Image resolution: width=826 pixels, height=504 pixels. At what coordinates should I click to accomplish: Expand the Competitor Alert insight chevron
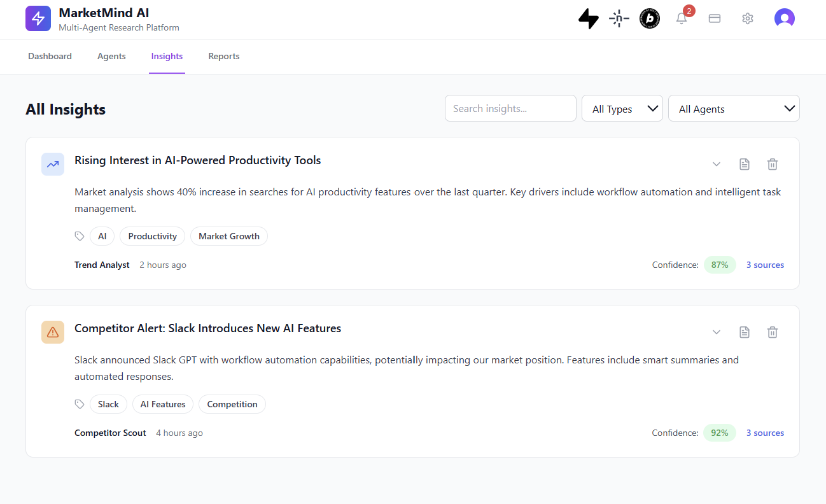[717, 332]
